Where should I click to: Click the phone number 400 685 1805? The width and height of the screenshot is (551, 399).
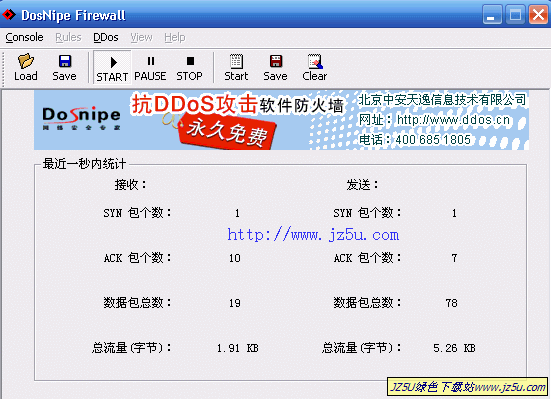point(433,140)
